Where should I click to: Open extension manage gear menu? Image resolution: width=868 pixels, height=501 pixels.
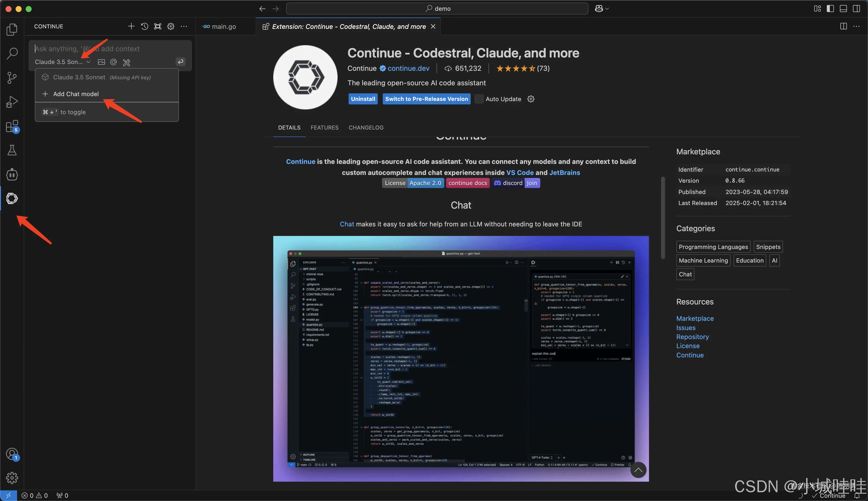coord(531,99)
